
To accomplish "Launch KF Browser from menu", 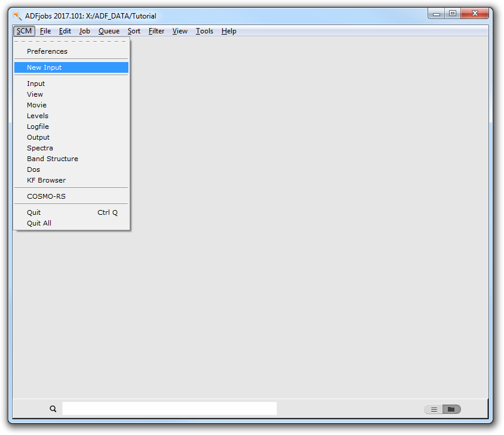I will pyautogui.click(x=46, y=180).
